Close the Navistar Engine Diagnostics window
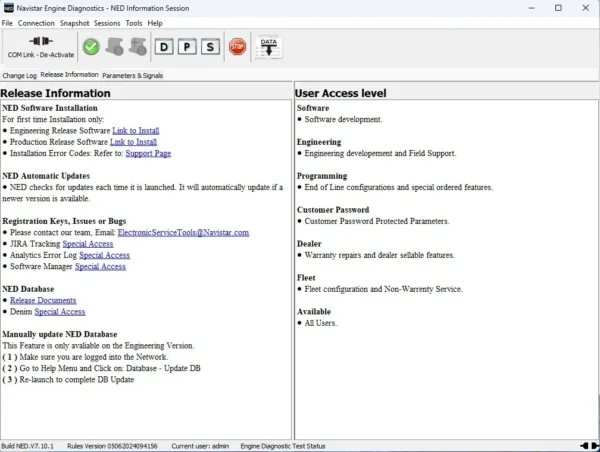Image resolution: width=600 pixels, height=452 pixels. 585,8
